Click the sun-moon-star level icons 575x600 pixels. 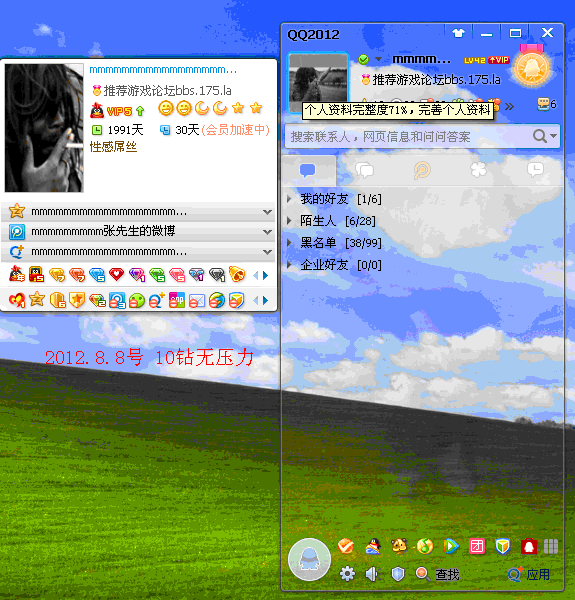point(210,108)
